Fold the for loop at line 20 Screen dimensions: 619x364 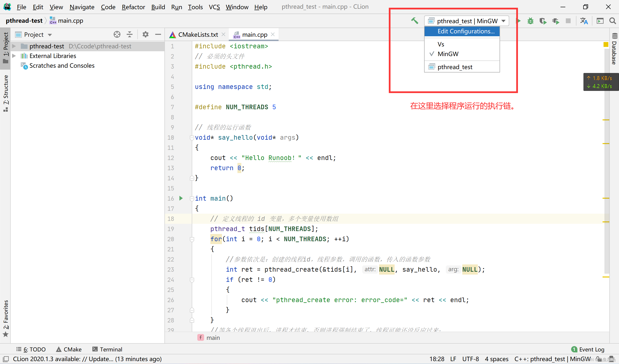(x=192, y=240)
